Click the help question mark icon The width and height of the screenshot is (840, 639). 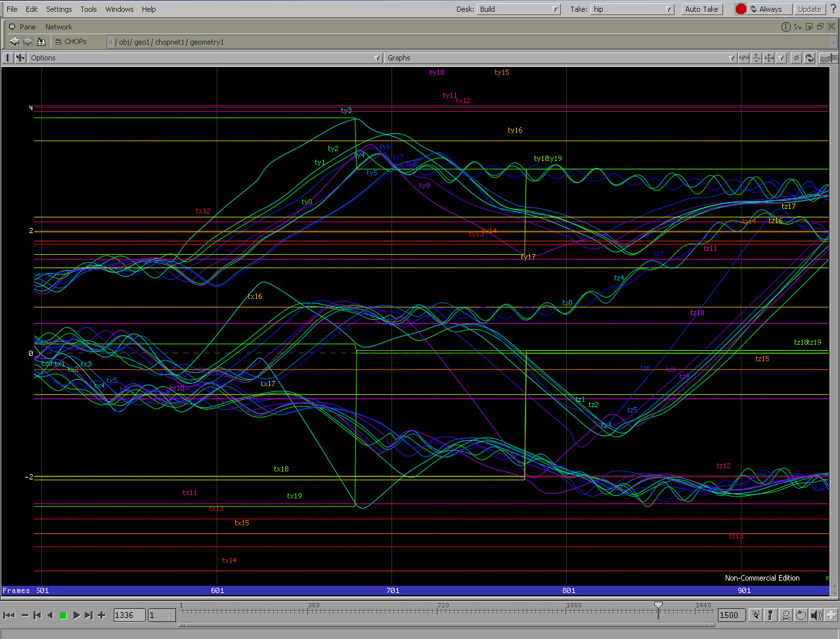pyautogui.click(x=833, y=9)
